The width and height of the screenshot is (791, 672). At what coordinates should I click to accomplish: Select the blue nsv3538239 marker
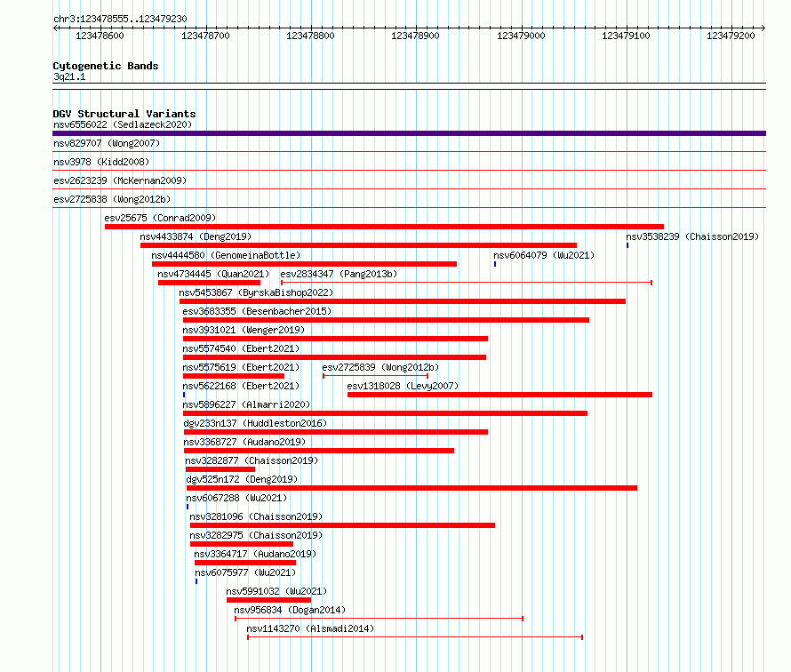(x=627, y=245)
